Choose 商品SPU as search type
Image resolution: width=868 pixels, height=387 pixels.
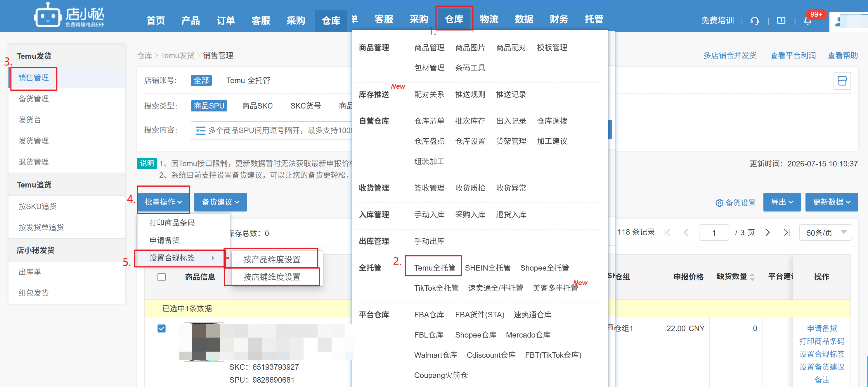pos(209,106)
